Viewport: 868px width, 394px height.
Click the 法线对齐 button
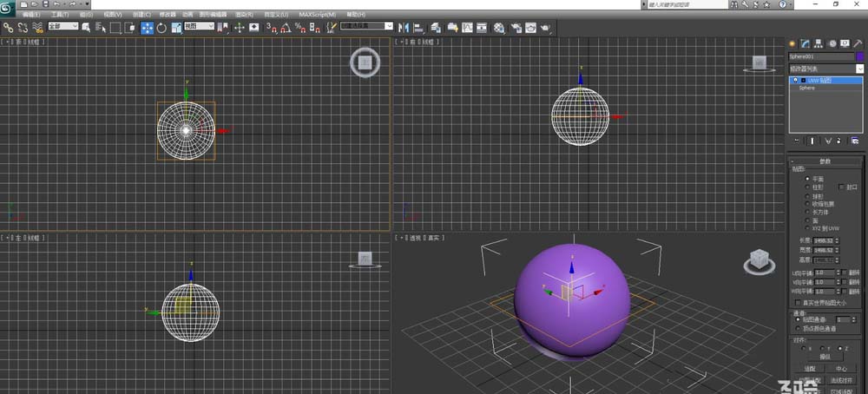coord(841,380)
